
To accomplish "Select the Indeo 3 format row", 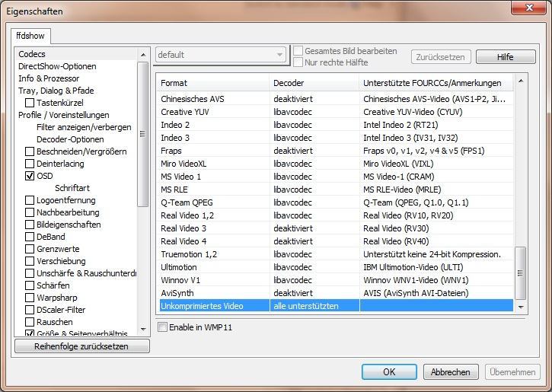I will coord(335,138).
